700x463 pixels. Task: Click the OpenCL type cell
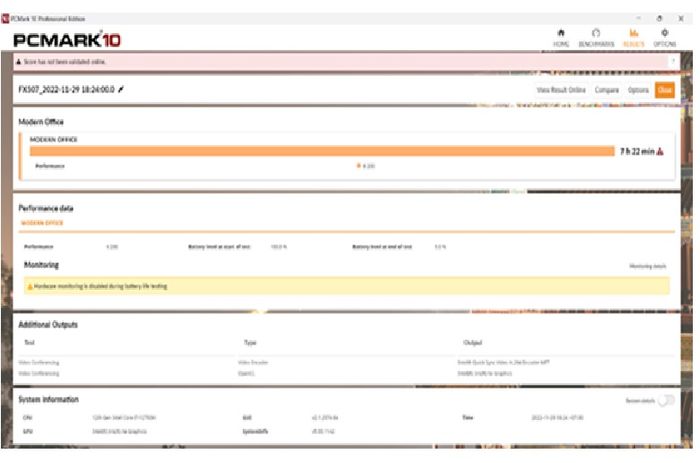pyautogui.click(x=246, y=373)
